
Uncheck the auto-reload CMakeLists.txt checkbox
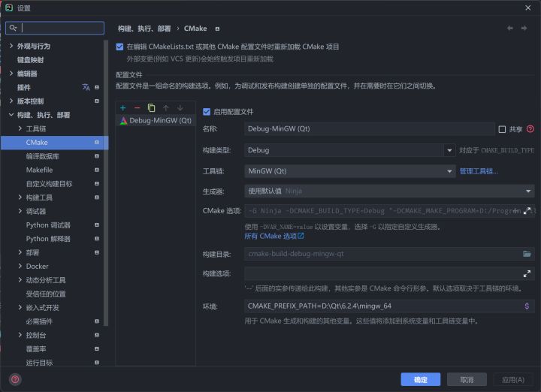120,47
